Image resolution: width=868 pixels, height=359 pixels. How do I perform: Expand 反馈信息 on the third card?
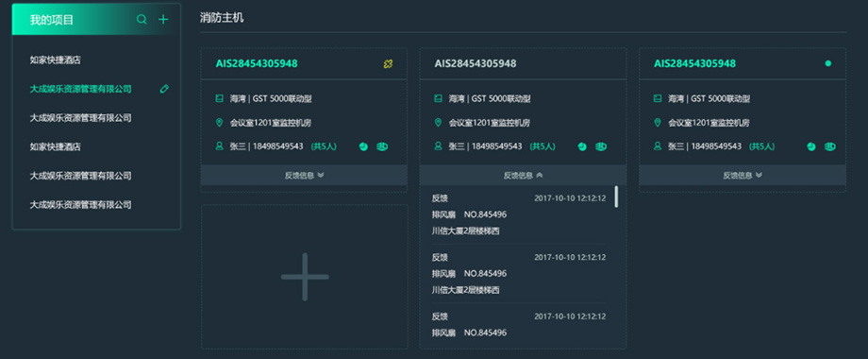[743, 175]
